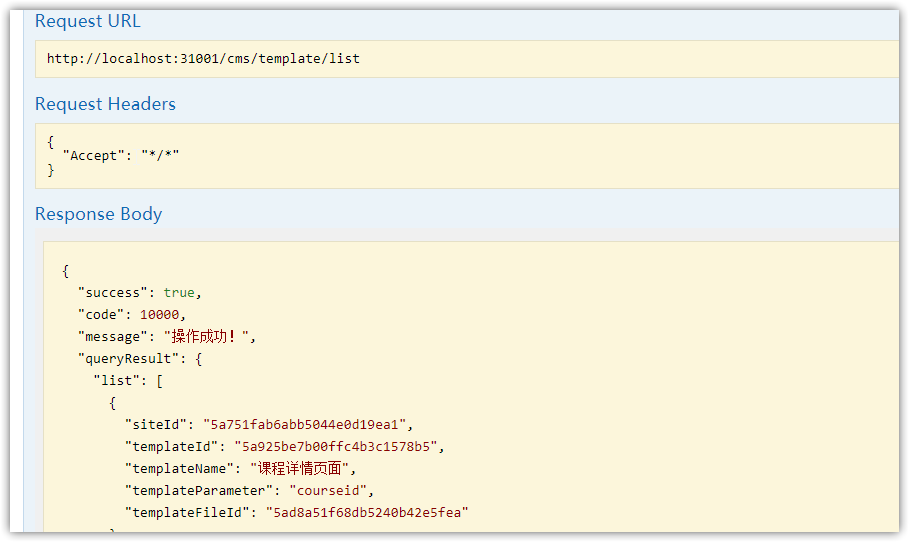The height and width of the screenshot is (542, 909).
Task: Click the "Accept" header line
Action: (x=121, y=155)
